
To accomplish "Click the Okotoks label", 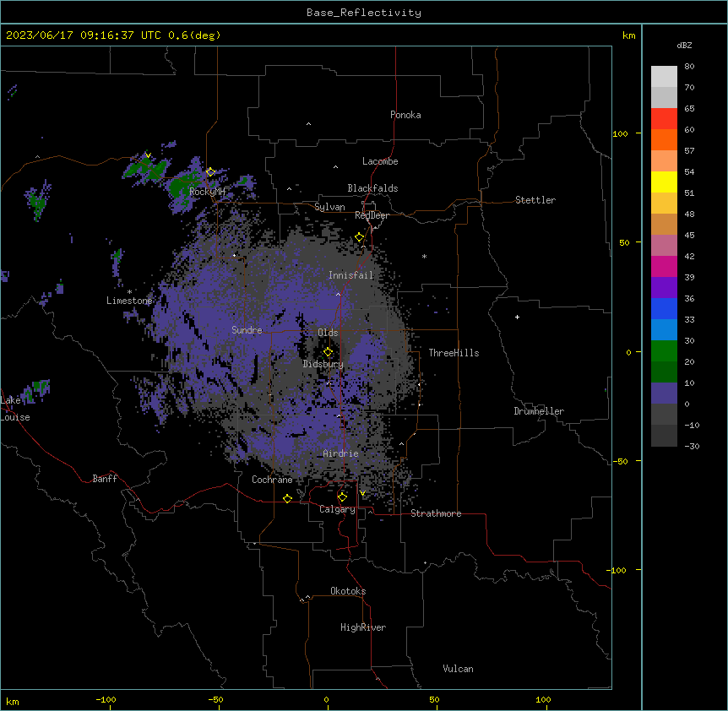I will [348, 591].
